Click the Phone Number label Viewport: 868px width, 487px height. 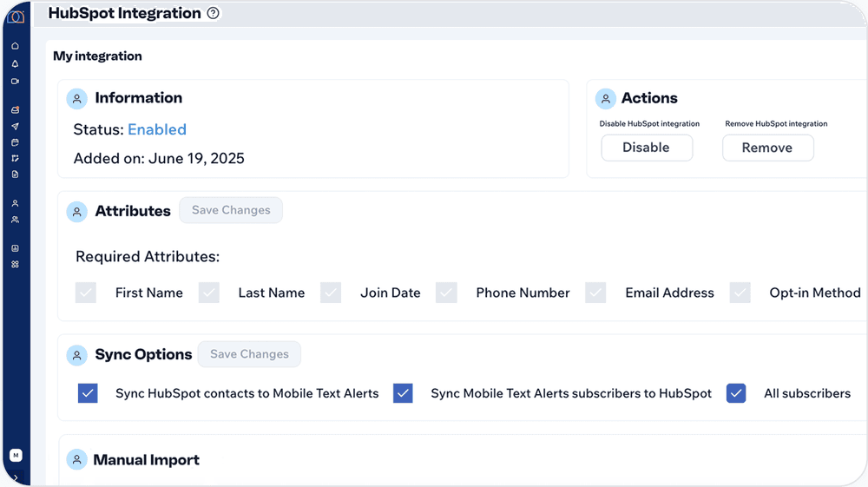(523, 293)
